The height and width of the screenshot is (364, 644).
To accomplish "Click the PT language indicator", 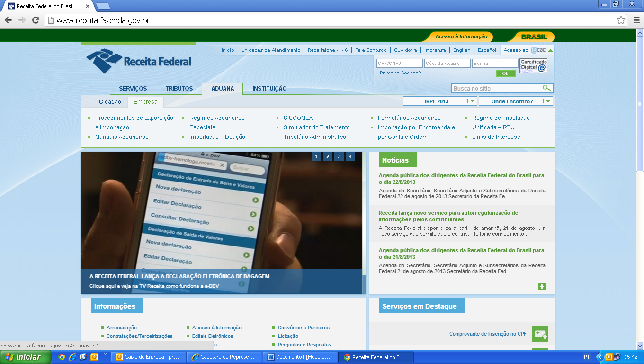I will pyautogui.click(x=587, y=357).
